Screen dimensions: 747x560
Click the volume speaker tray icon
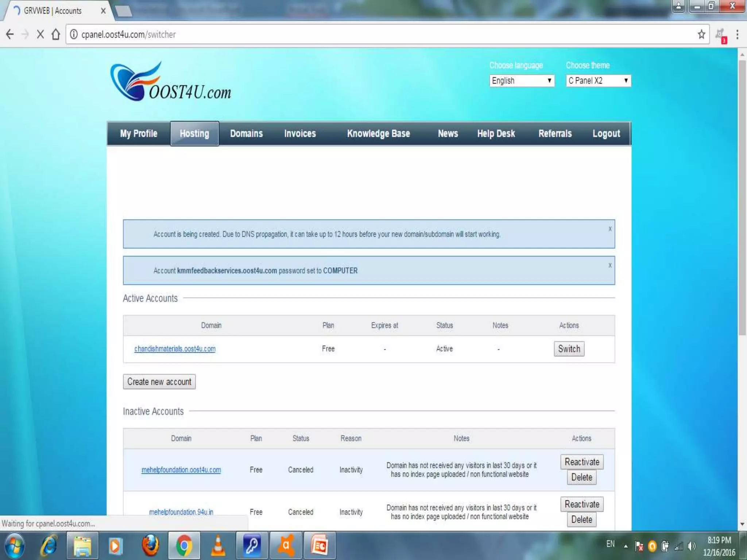point(691,546)
